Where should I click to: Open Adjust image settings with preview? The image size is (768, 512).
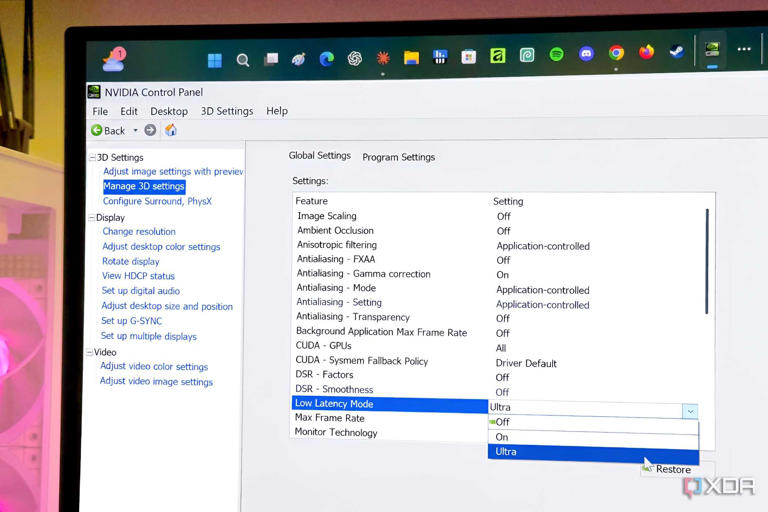pyautogui.click(x=173, y=171)
